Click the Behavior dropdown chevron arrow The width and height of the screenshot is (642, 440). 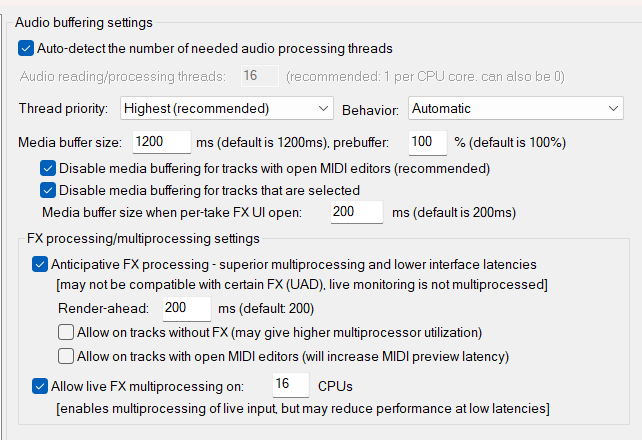pyautogui.click(x=613, y=108)
